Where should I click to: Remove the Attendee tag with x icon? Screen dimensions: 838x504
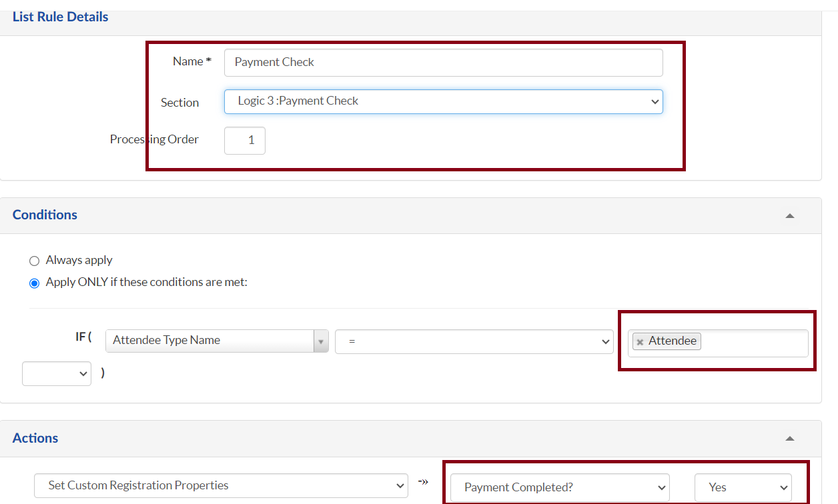pos(640,342)
